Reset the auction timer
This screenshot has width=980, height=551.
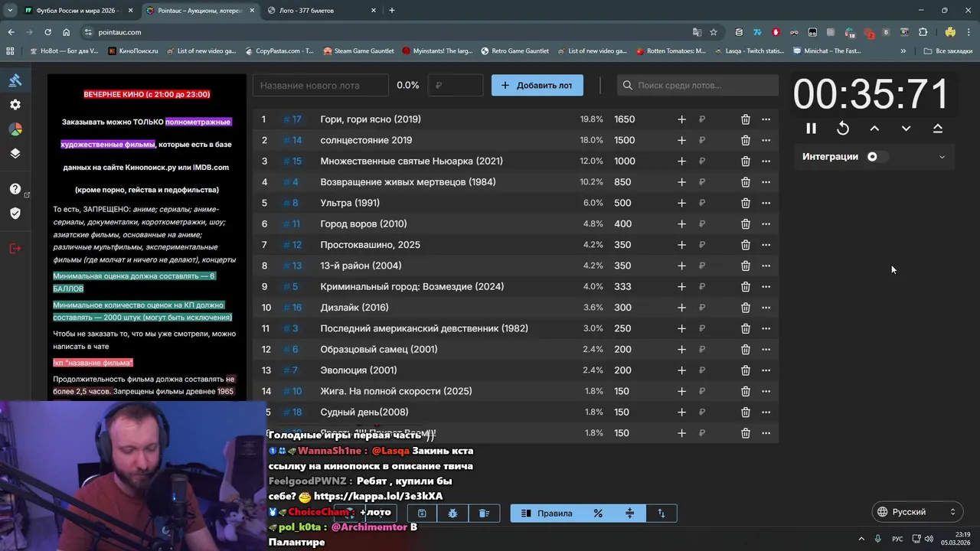tap(843, 129)
